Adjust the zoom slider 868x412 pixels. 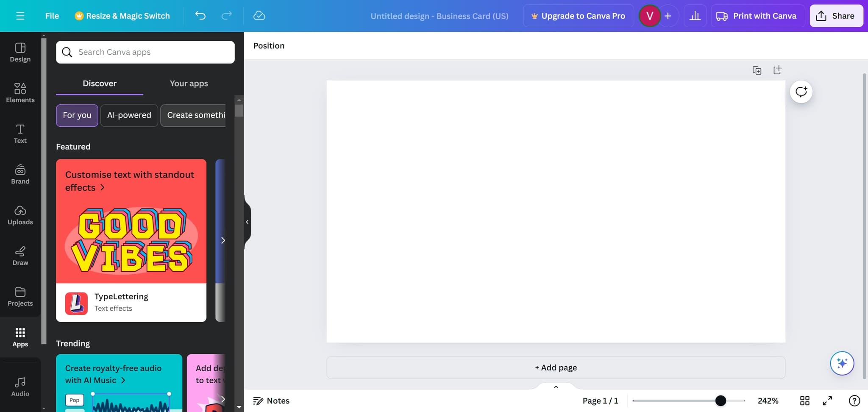[x=721, y=400]
